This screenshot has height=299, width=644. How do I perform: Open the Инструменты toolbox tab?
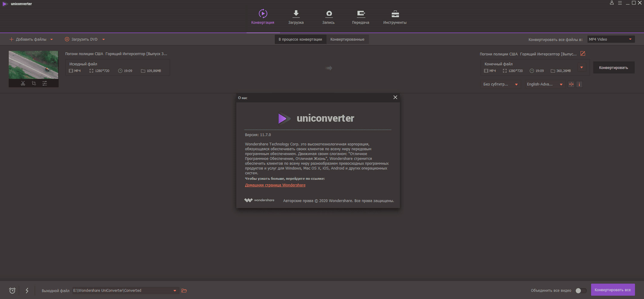tap(395, 17)
